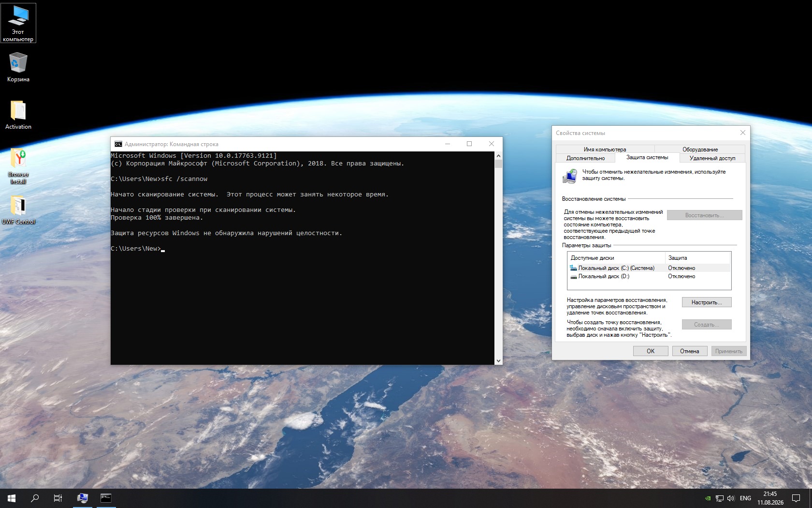
Task: Switch to the "Оборудование" tab
Action: click(700, 149)
